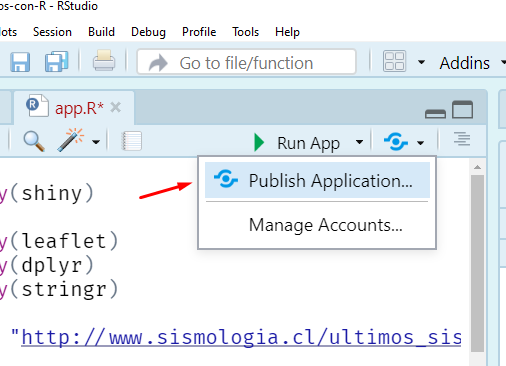Click the editor scrollbar up arrow
Viewport: 506px width, 366px height.
477,167
